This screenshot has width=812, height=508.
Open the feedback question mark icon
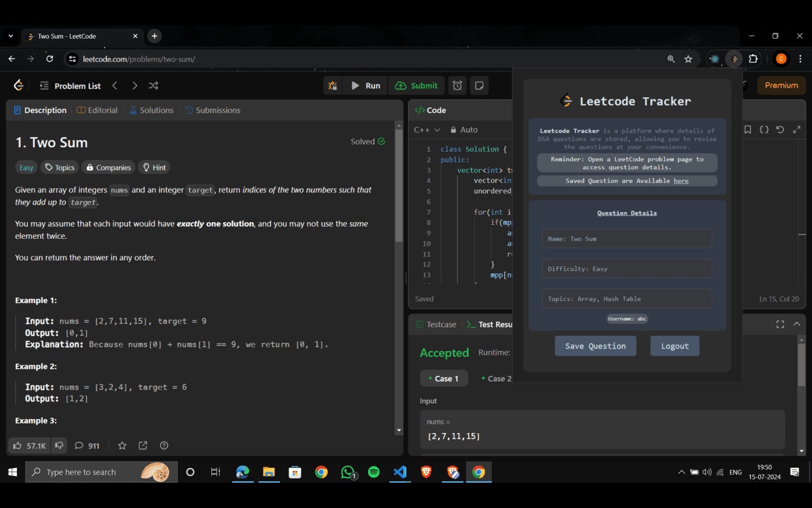point(164,446)
